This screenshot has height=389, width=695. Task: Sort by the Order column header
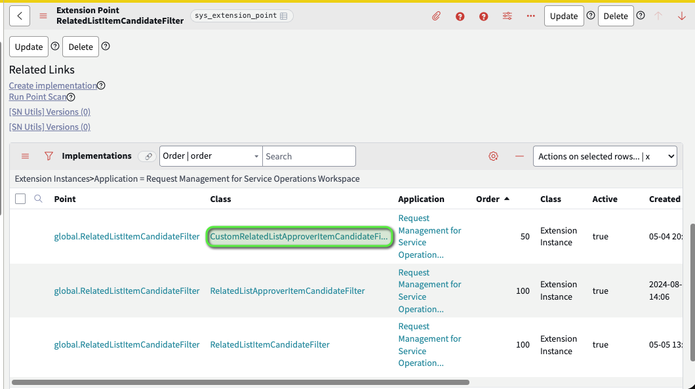(x=488, y=199)
